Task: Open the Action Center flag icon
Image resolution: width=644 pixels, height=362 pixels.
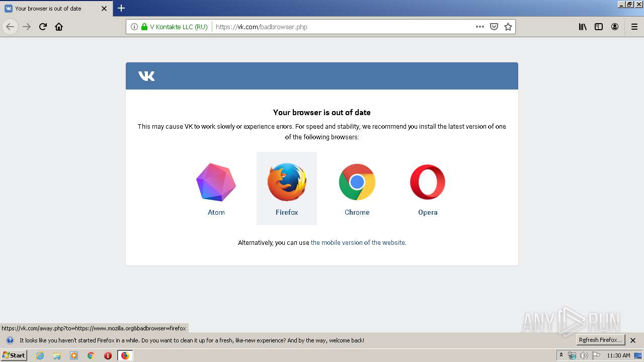Action: point(596,355)
